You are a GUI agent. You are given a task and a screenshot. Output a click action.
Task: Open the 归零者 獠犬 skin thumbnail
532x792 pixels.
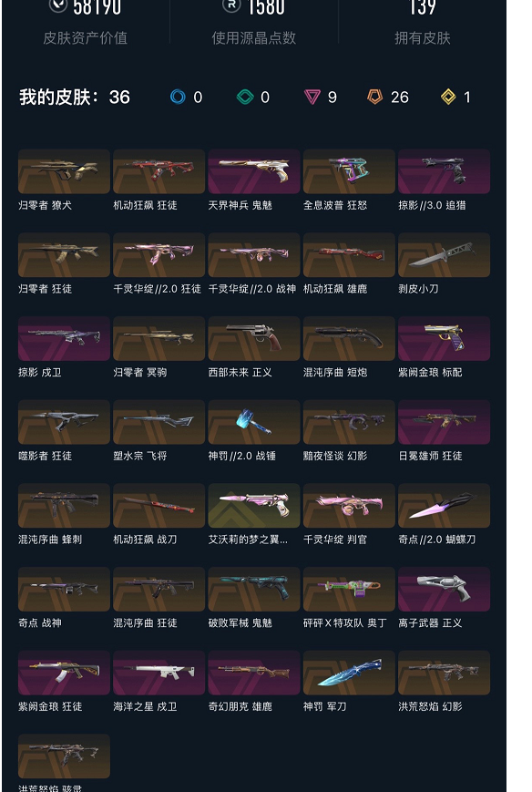[64, 171]
